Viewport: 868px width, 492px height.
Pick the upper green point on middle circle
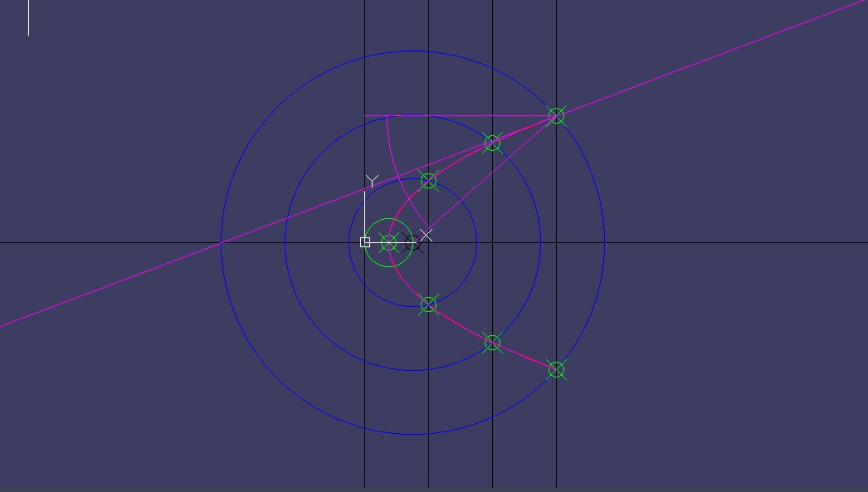[493, 144]
